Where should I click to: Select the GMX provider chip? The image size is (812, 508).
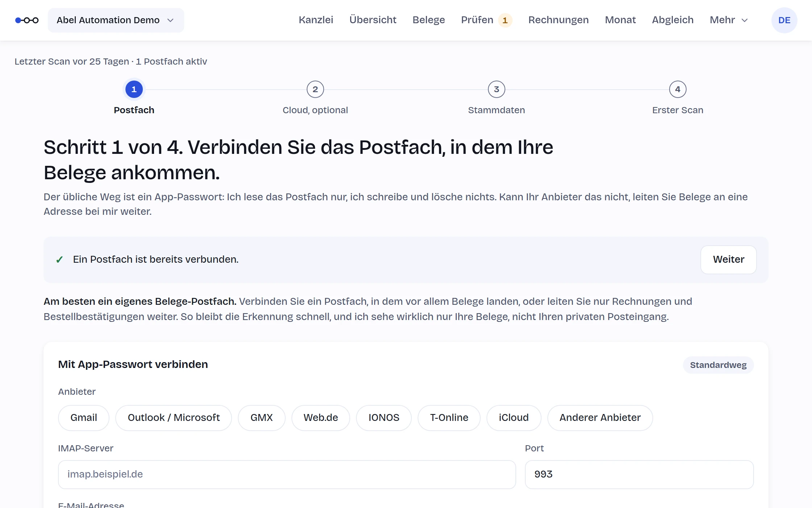coord(262,418)
